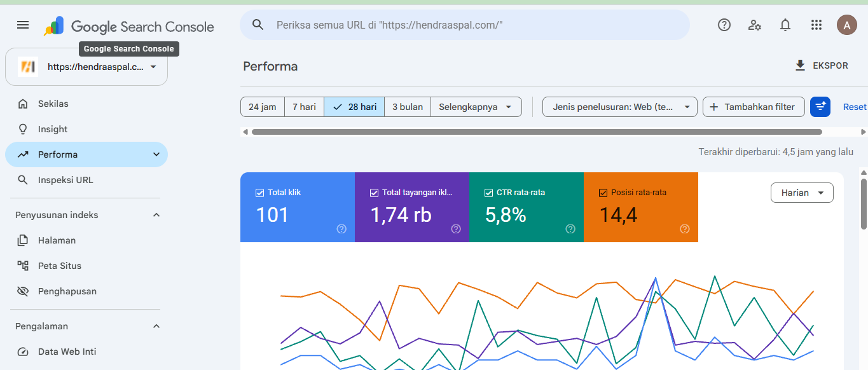Go to Sekilas in sidebar
Screen dimensions: 868x370
click(x=86, y=104)
